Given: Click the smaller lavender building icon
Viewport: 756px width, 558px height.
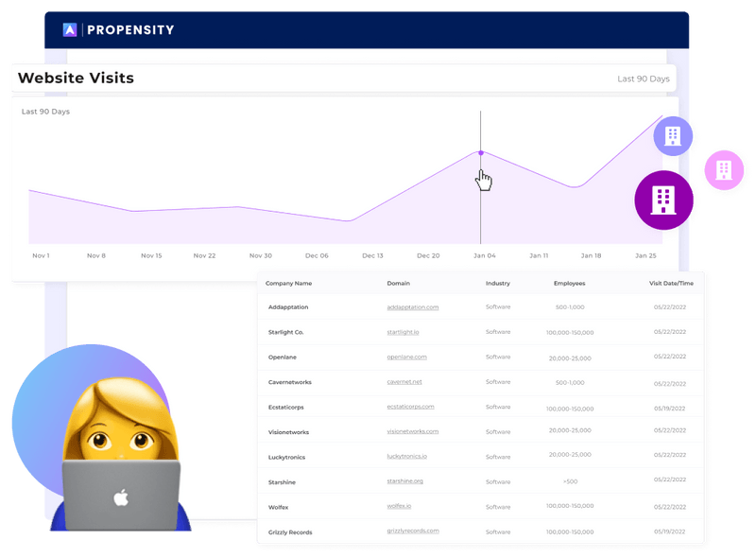Looking at the screenshot, I should point(671,136).
